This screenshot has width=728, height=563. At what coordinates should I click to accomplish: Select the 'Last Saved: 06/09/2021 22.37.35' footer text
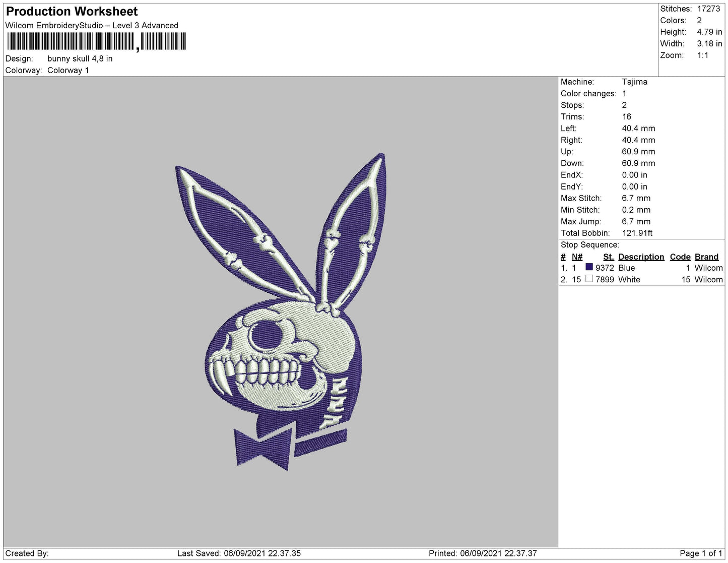(239, 553)
